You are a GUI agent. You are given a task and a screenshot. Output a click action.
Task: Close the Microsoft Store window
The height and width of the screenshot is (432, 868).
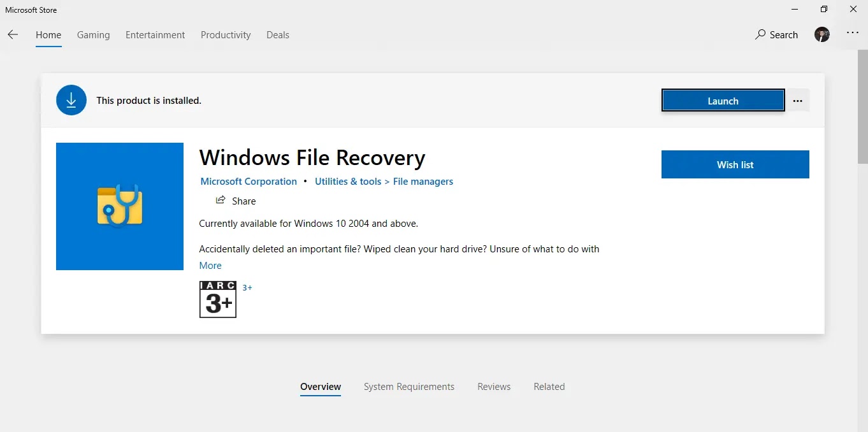[853, 9]
